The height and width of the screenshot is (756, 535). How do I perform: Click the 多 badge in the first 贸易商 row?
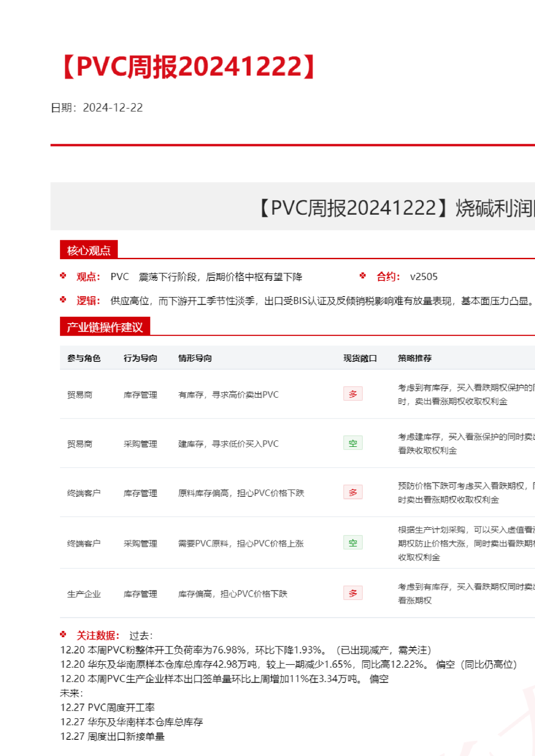click(x=353, y=394)
